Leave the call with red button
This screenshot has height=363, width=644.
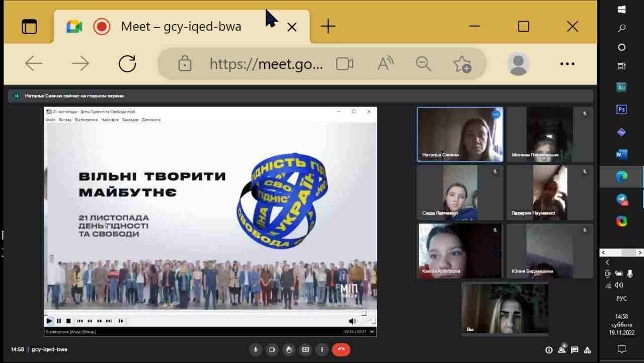pos(341,349)
